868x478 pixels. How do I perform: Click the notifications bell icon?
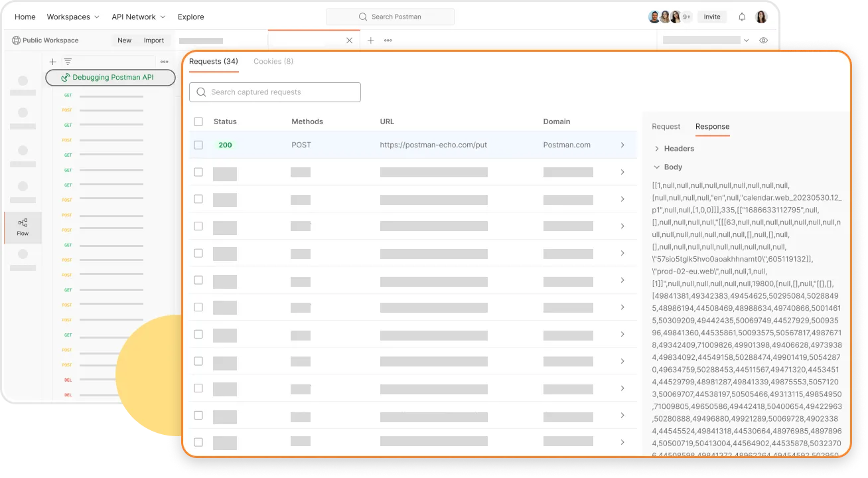tap(742, 17)
